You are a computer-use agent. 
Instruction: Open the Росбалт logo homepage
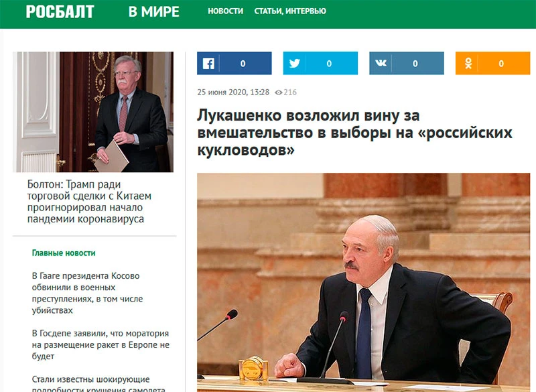pyautogui.click(x=60, y=11)
